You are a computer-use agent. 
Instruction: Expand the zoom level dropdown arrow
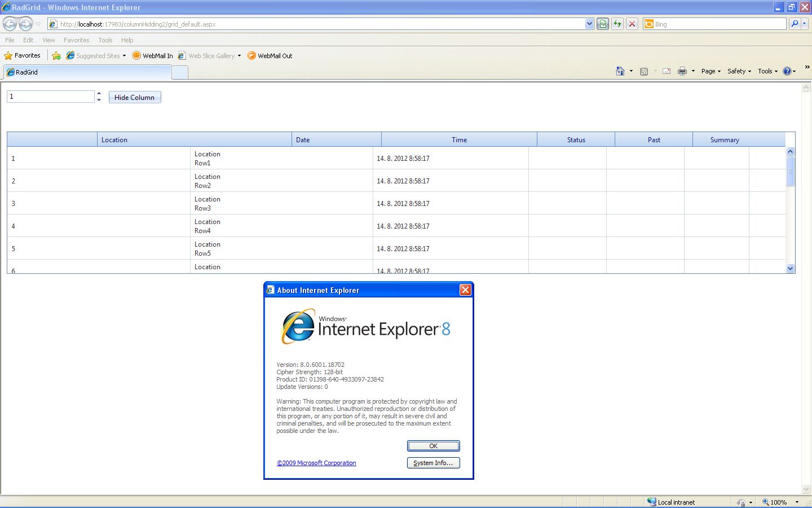click(x=797, y=502)
